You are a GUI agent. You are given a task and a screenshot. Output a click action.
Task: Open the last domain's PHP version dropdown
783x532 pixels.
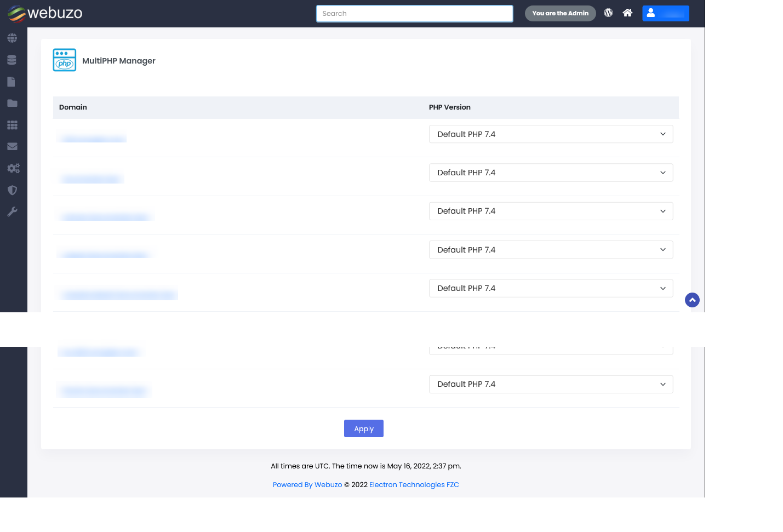tap(551, 385)
